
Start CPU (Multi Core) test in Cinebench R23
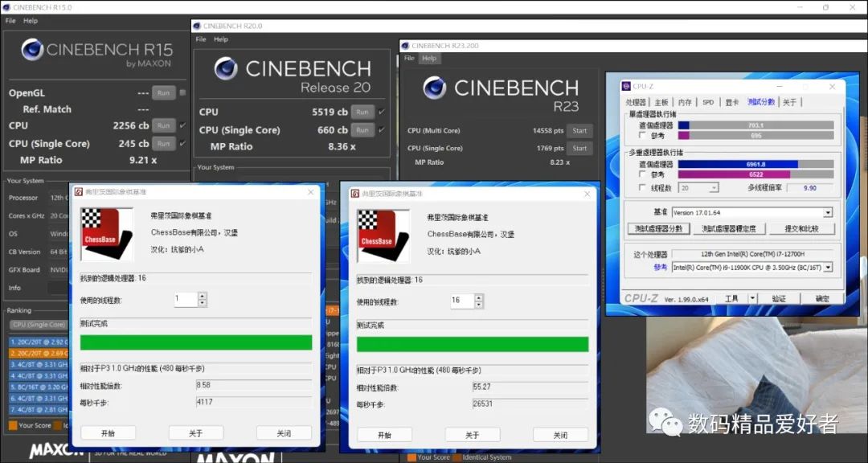(x=579, y=131)
